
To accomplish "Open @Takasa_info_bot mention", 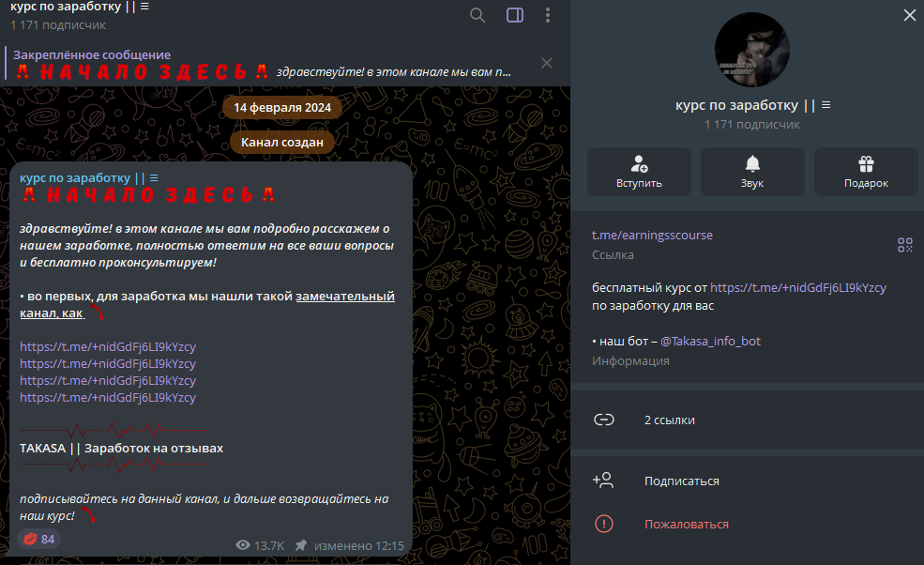I will [710, 341].
